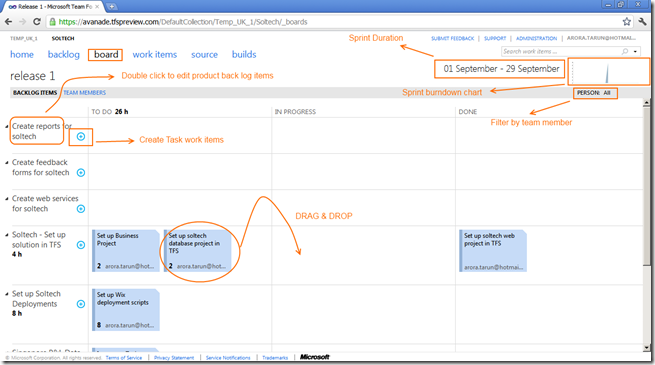Open the sprint burndown chart thumbnail

608,72
